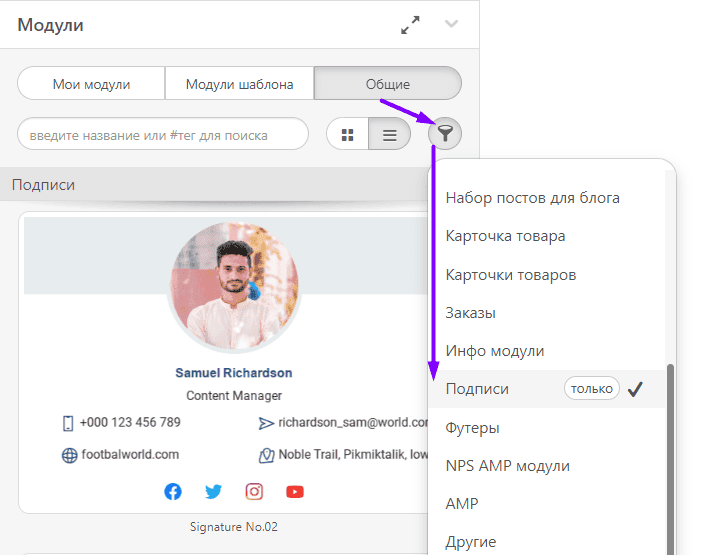Click the Twitter icon in signature
705x555 pixels.
(x=213, y=491)
